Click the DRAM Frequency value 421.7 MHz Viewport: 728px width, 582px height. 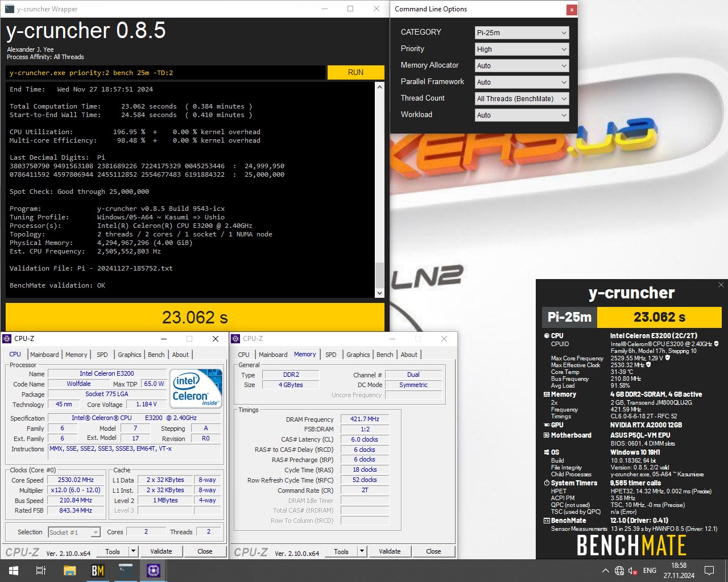click(x=365, y=419)
